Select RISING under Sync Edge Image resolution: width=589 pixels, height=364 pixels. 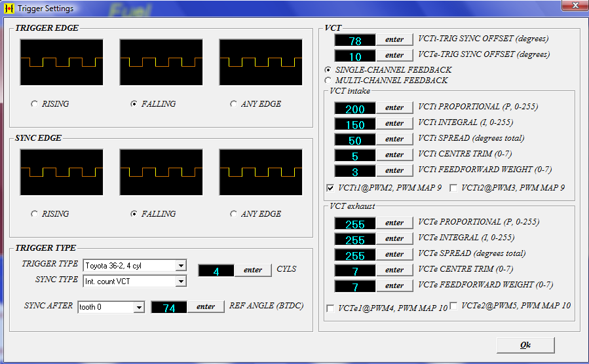[35, 214]
